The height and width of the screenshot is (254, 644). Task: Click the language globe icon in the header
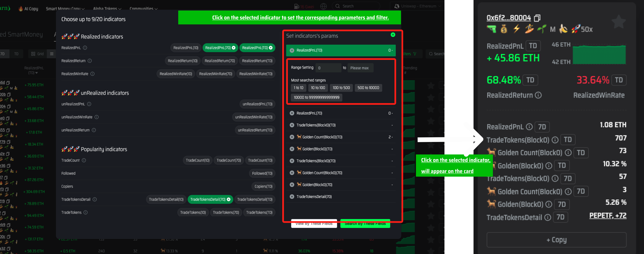pyautogui.click(x=324, y=7)
